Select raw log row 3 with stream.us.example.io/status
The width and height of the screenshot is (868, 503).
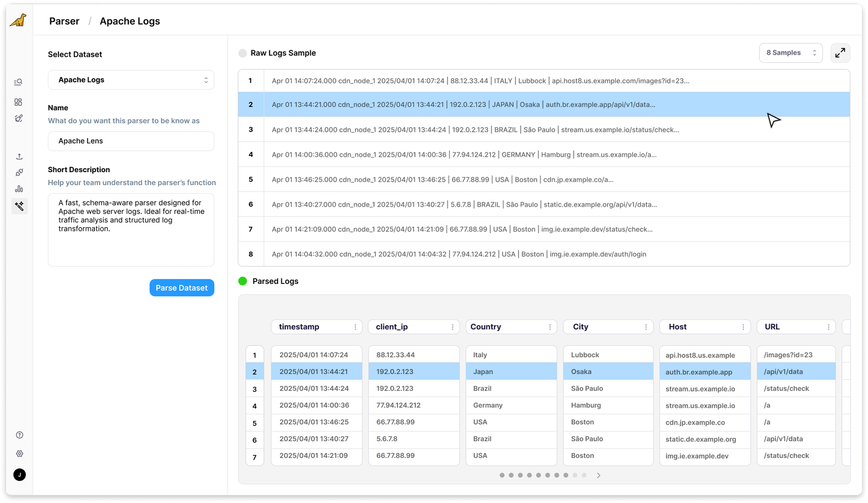[x=544, y=130]
